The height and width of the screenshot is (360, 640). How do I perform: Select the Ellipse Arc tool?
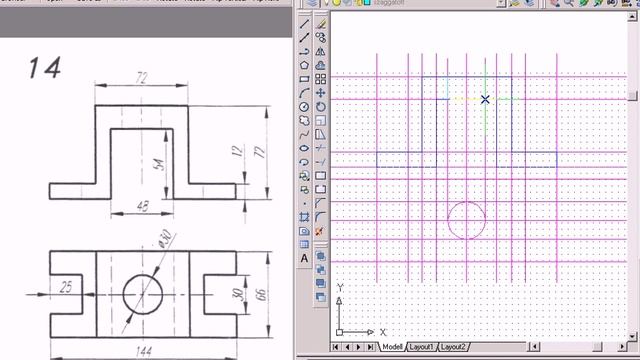(x=304, y=162)
